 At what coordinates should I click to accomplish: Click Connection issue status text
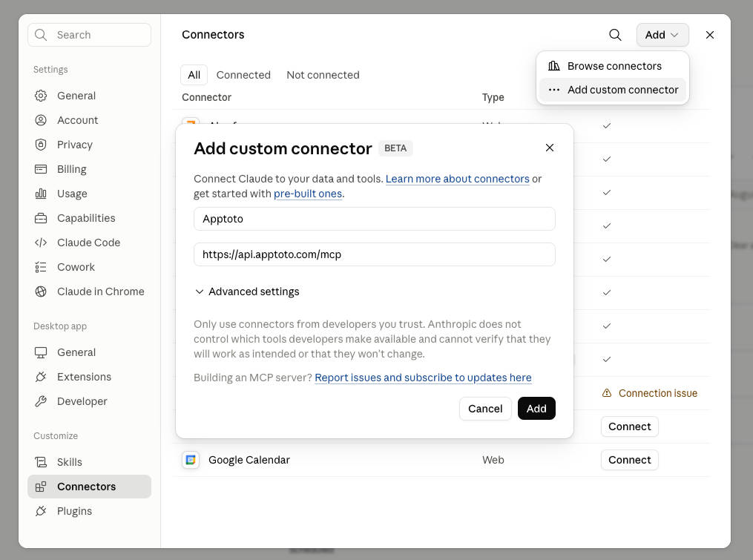click(658, 393)
